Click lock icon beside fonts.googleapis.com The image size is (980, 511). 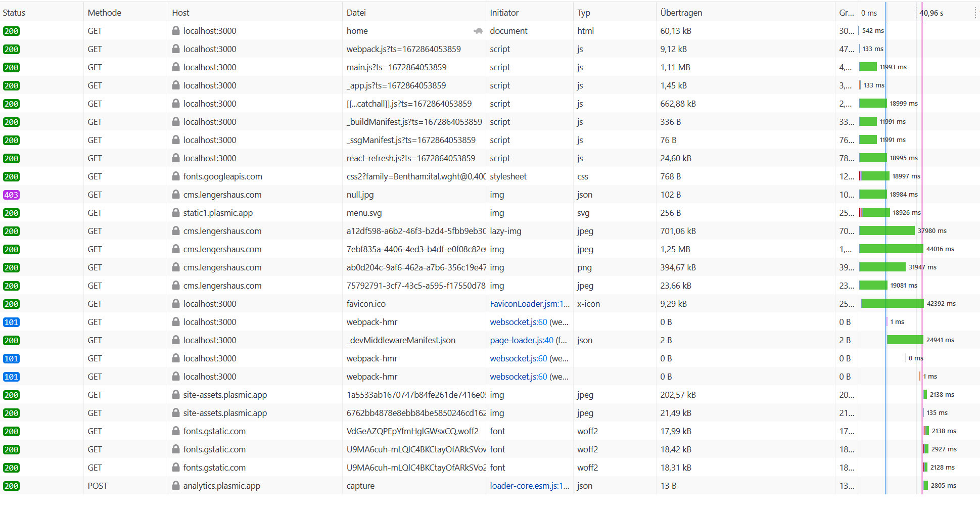coord(176,176)
